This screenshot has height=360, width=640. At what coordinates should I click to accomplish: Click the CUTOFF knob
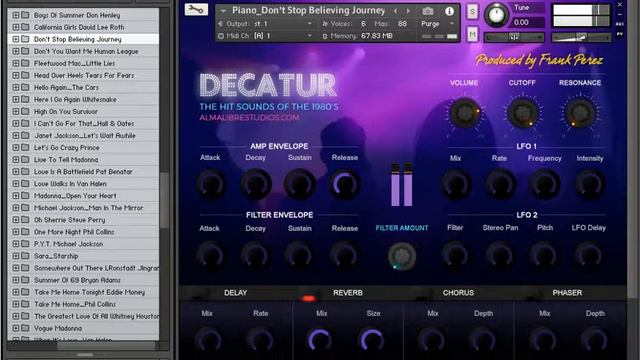click(522, 113)
